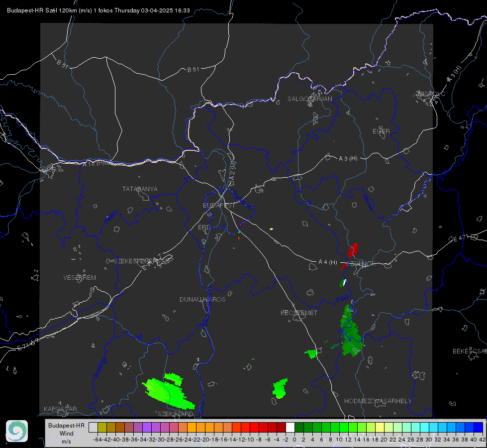Screen dimensions: 487x448
Task: Choose the purple swatch between -34 and -32
Action: click(147, 427)
